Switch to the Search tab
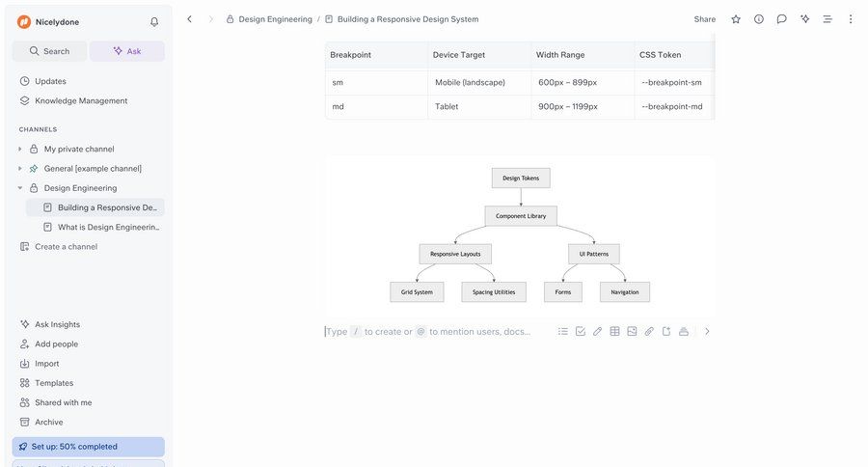 point(49,51)
